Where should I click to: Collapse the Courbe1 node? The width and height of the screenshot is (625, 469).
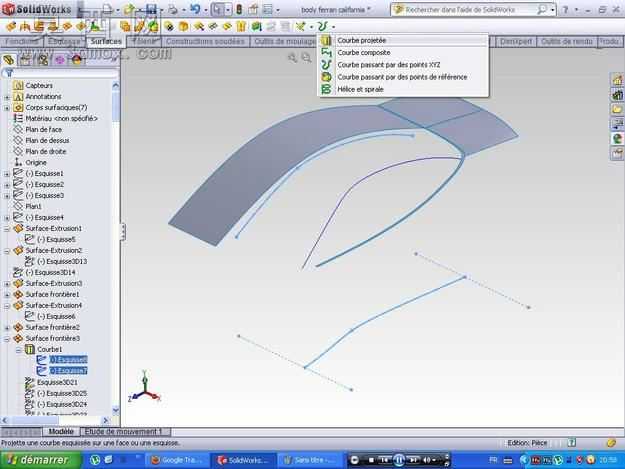(18, 350)
